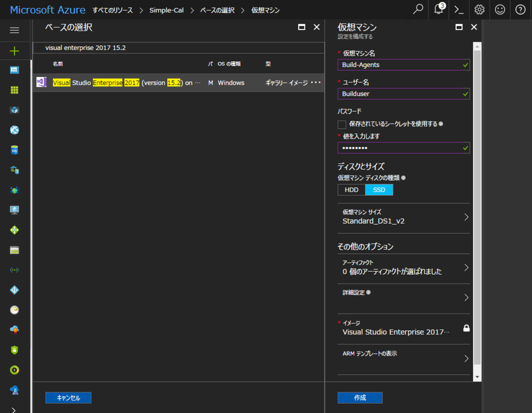The image size is (532, 413).
Task: Go to すべてのリソース breadcrumb
Action: [x=112, y=10]
